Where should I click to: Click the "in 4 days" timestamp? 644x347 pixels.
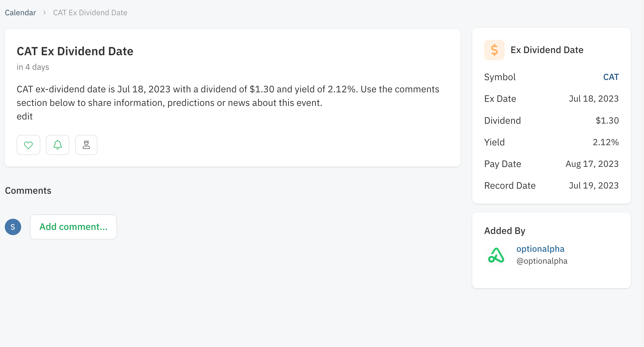[32, 67]
